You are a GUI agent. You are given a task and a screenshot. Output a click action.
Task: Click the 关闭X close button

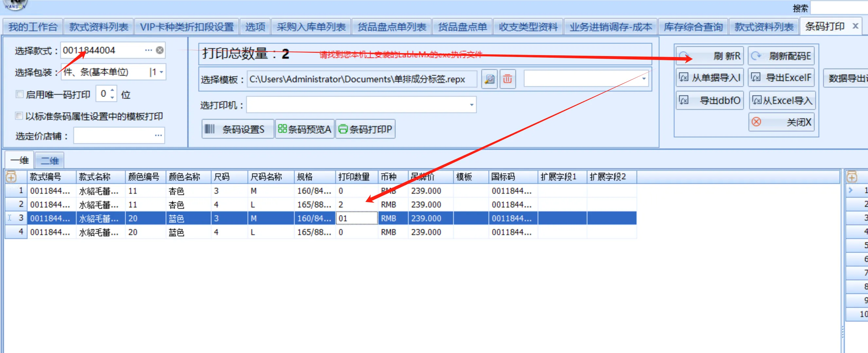click(x=782, y=122)
